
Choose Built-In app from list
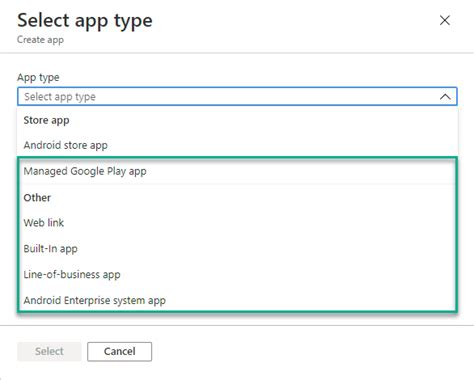coord(237,249)
